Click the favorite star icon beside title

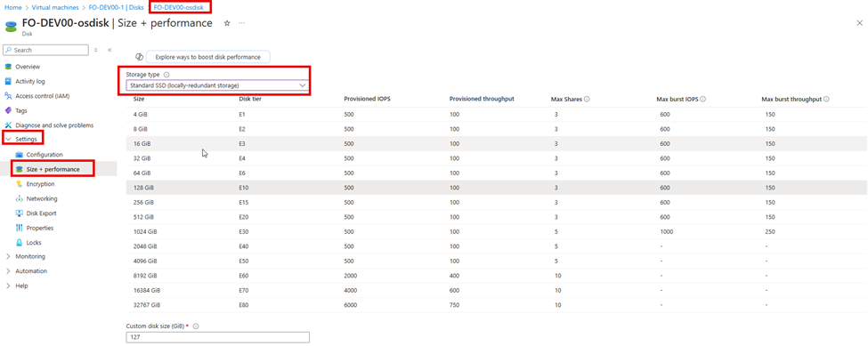(226, 23)
